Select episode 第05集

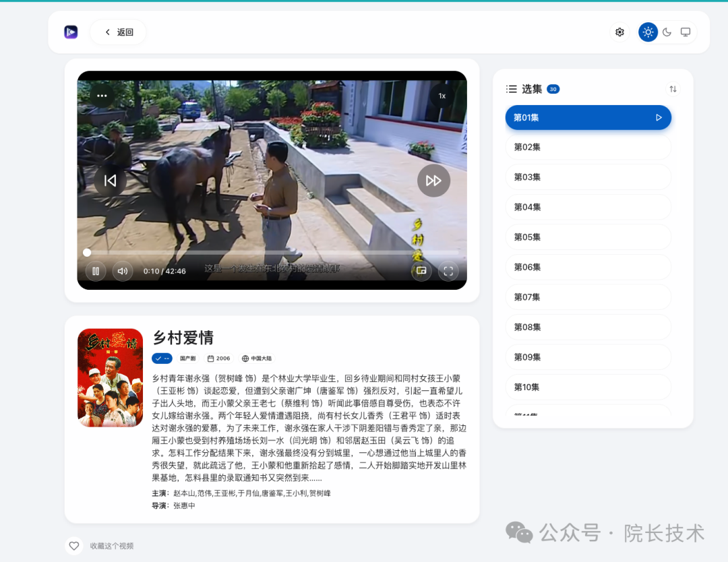pos(588,237)
